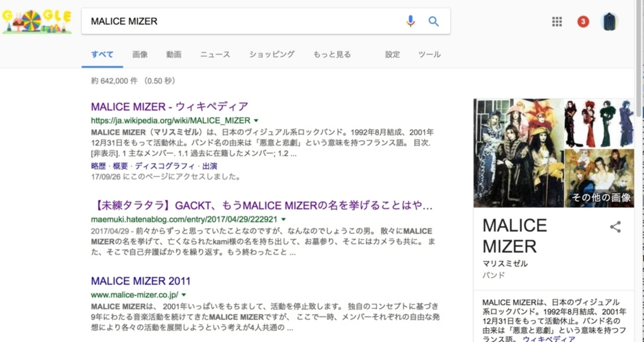Expand arrow next to ja.wikipedia.org URL
Screen dimensions: 644x342
pyautogui.click(x=256, y=121)
